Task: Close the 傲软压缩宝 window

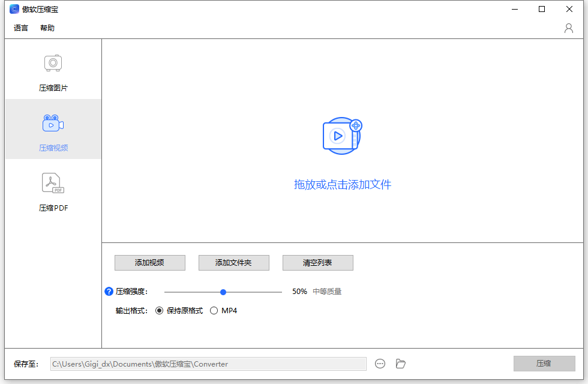Action: (569, 9)
